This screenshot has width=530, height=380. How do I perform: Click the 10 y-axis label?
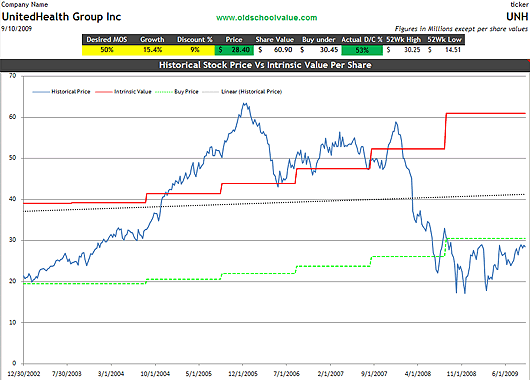tap(13, 322)
